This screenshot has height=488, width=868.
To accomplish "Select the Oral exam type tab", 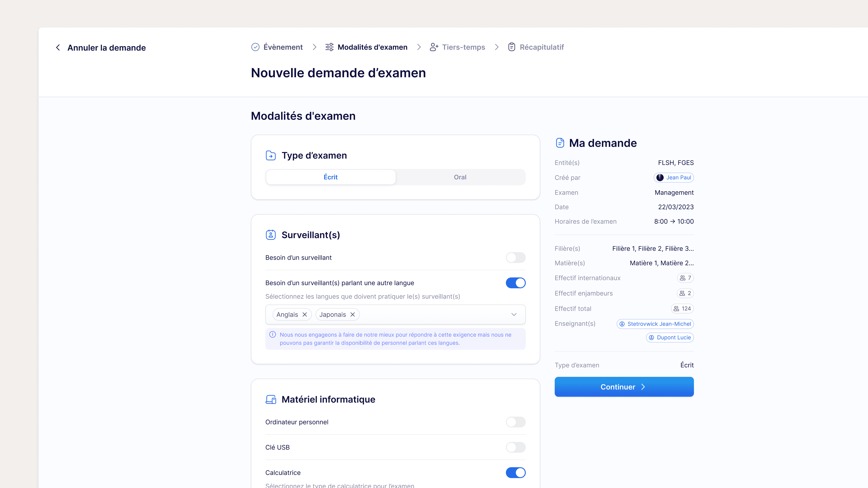I will (460, 177).
